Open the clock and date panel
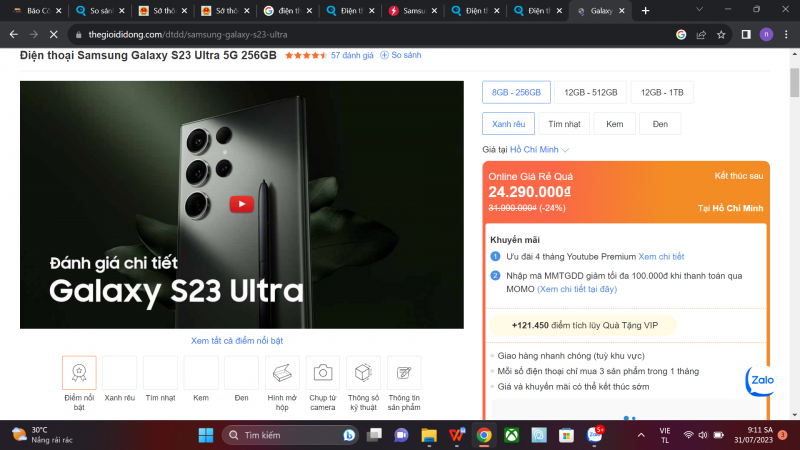The width and height of the screenshot is (800, 450). pos(753,435)
